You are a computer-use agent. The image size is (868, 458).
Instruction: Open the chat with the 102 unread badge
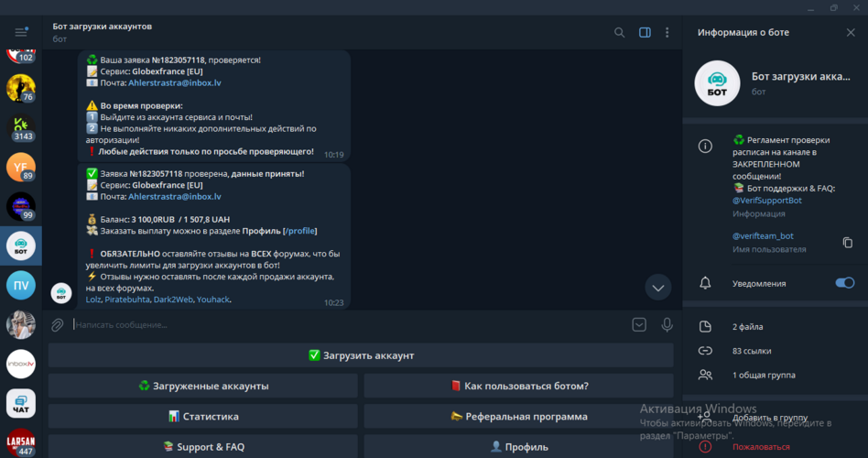[x=21, y=54]
